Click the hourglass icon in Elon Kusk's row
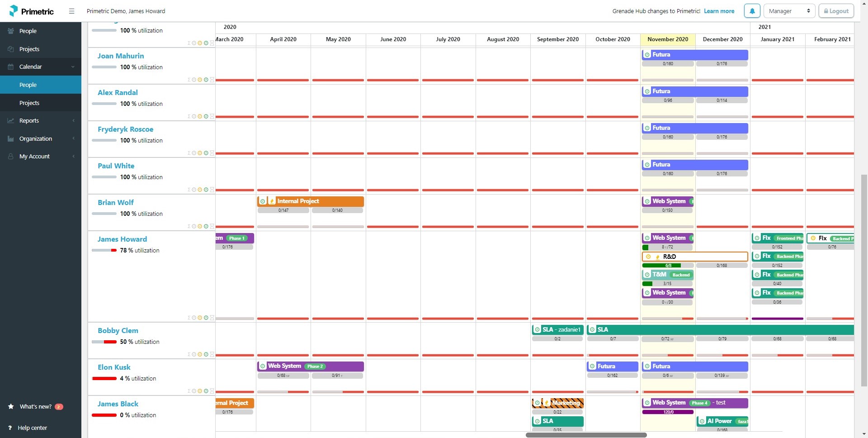Screen dimensions: 868x438 212,391
